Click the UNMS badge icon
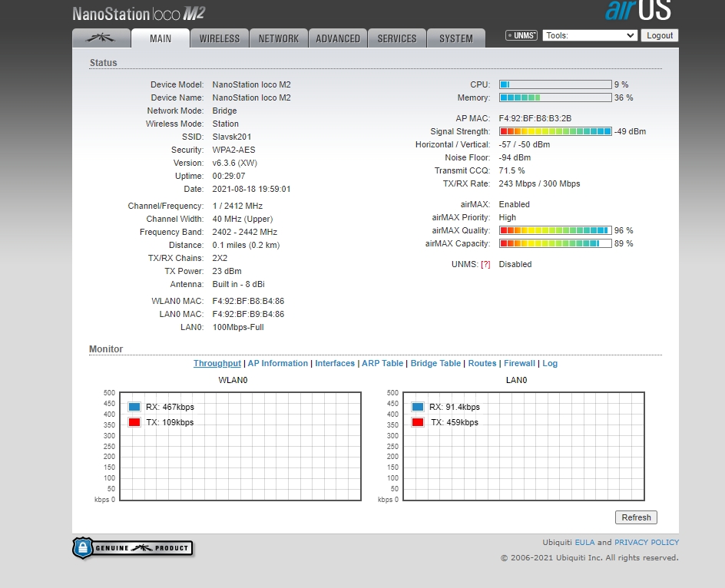The width and height of the screenshot is (725, 588). 521,35
